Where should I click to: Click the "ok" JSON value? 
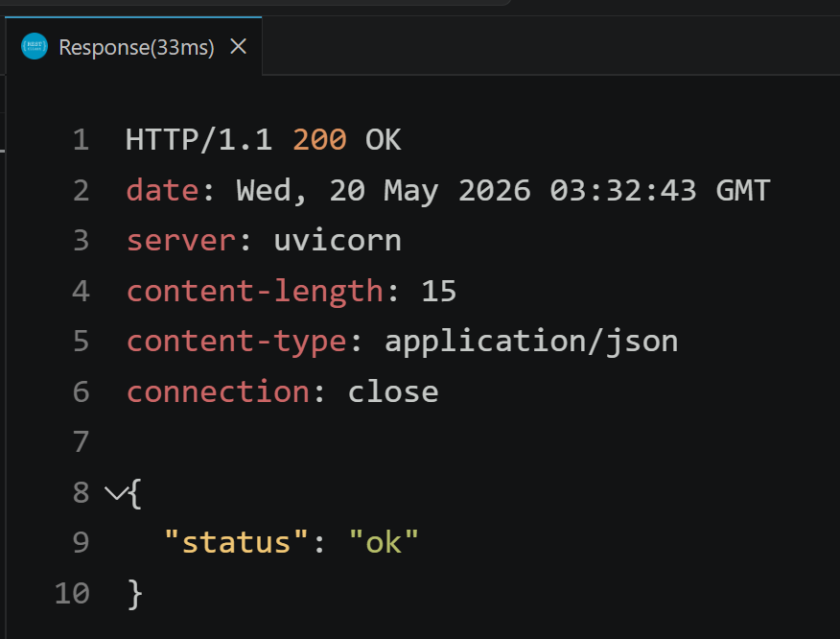(x=384, y=542)
